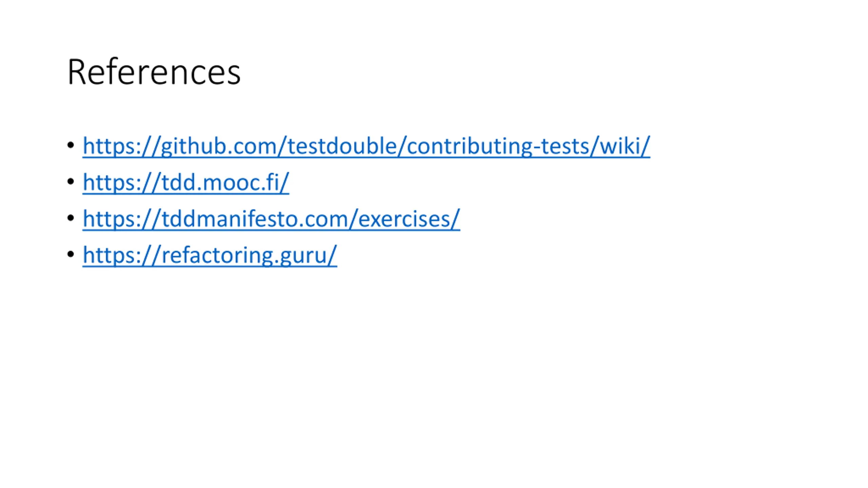Click the bullet before tdd.mooc.fi
The height and width of the screenshot is (488, 868).
click(x=71, y=182)
